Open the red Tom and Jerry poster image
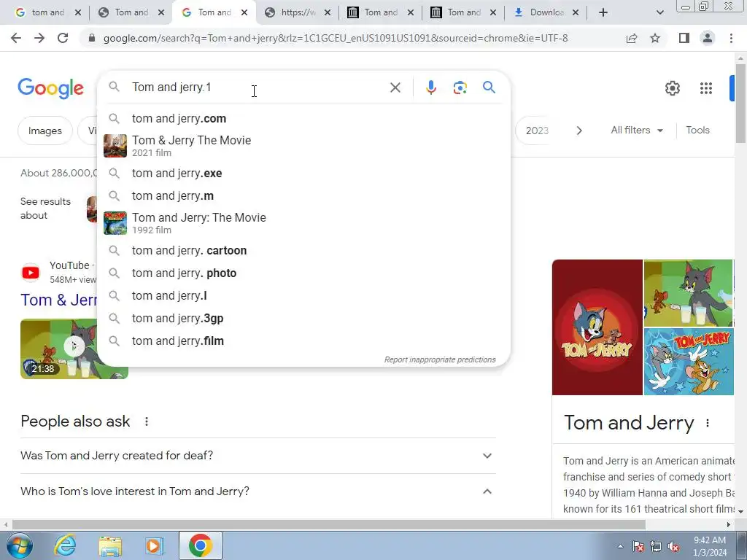This screenshot has height=560, width=747. point(597,327)
